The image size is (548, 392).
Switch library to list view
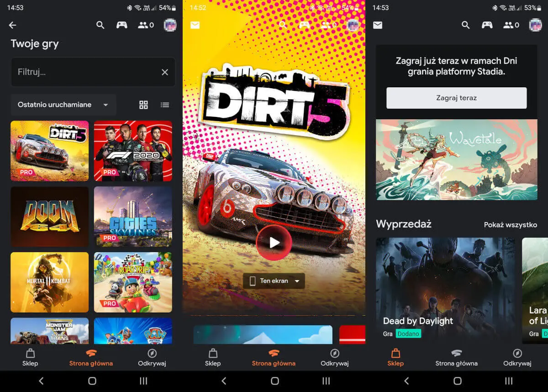click(165, 105)
